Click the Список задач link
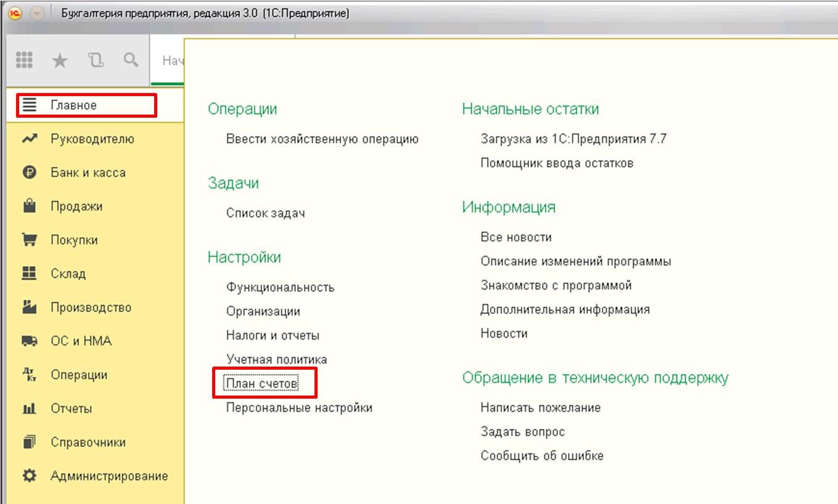The height and width of the screenshot is (504, 838). (265, 213)
